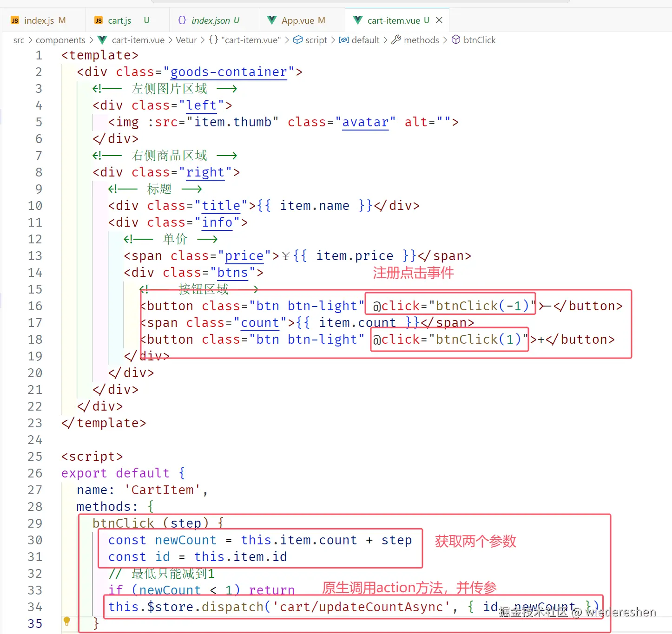The height and width of the screenshot is (634, 672).
Task: Click the wrench icon before methods
Action: point(396,40)
